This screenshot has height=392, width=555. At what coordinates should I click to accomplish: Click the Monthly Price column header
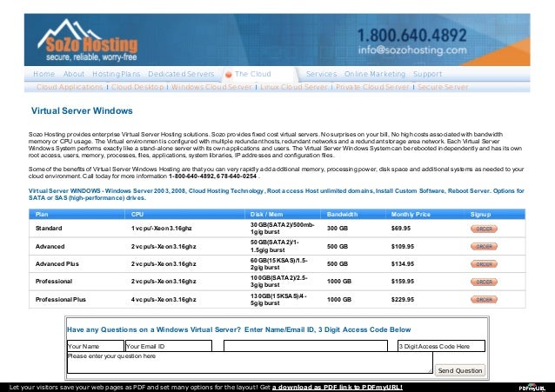pos(411,215)
